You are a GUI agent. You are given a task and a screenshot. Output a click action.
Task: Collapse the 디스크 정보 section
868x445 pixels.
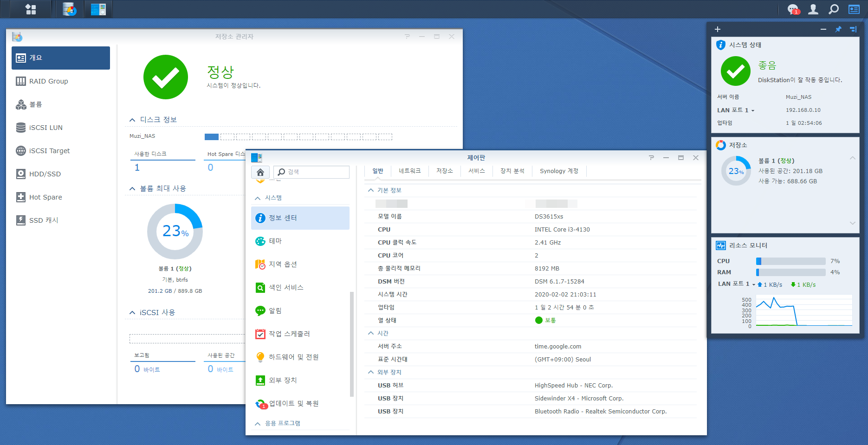[x=132, y=120]
